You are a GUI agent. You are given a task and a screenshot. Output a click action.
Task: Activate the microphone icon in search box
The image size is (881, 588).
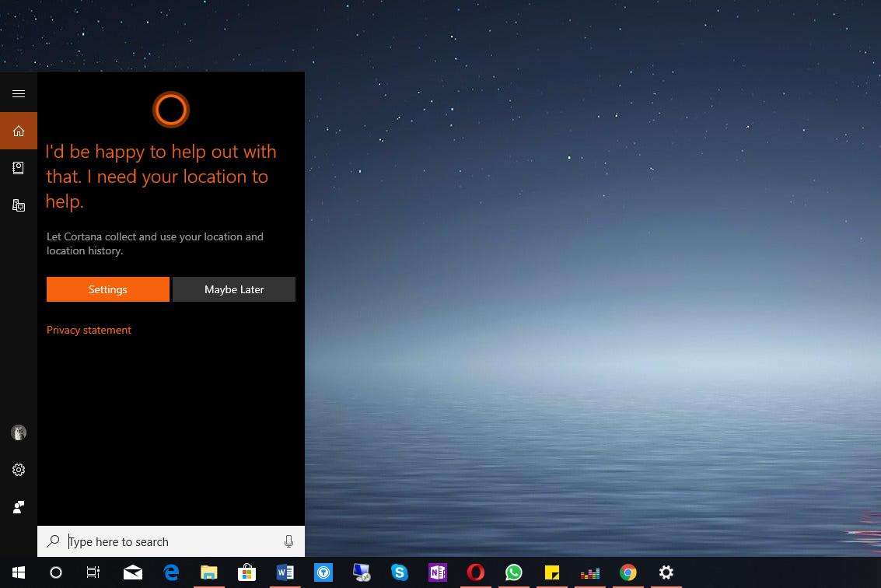click(x=288, y=541)
